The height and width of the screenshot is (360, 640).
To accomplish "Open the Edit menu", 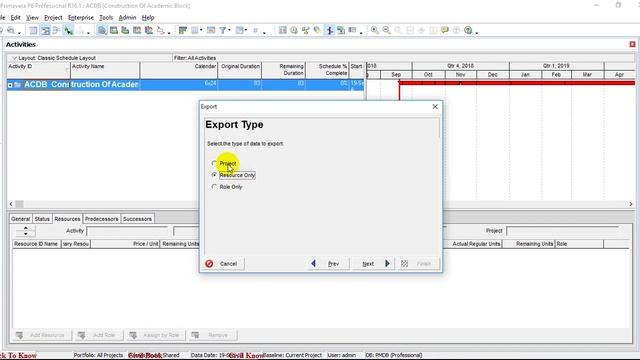I will (16, 18).
